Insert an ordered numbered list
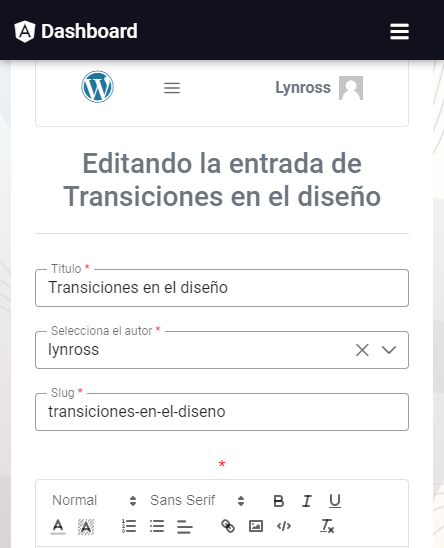Screen dimensions: 444x548 click(x=129, y=526)
